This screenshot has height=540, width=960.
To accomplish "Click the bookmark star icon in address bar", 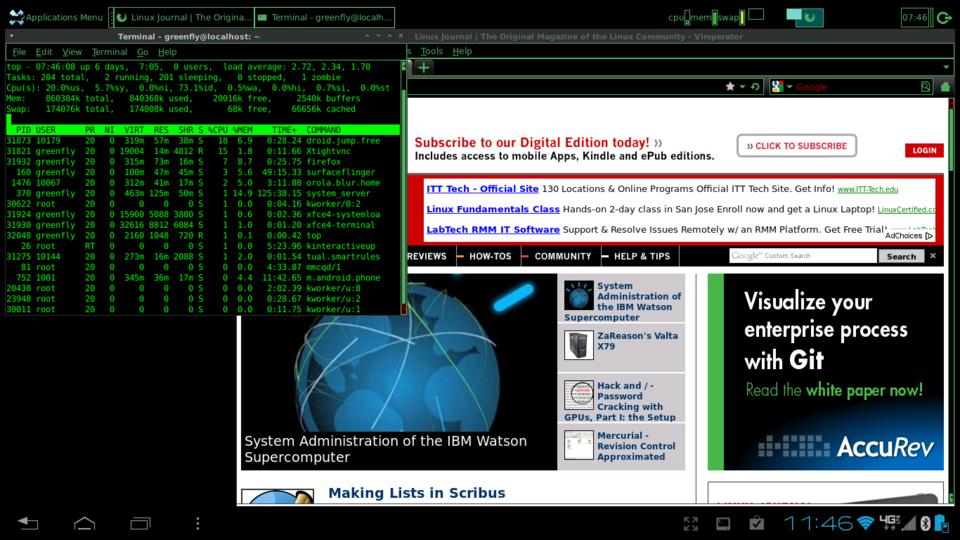I will pyautogui.click(x=730, y=87).
